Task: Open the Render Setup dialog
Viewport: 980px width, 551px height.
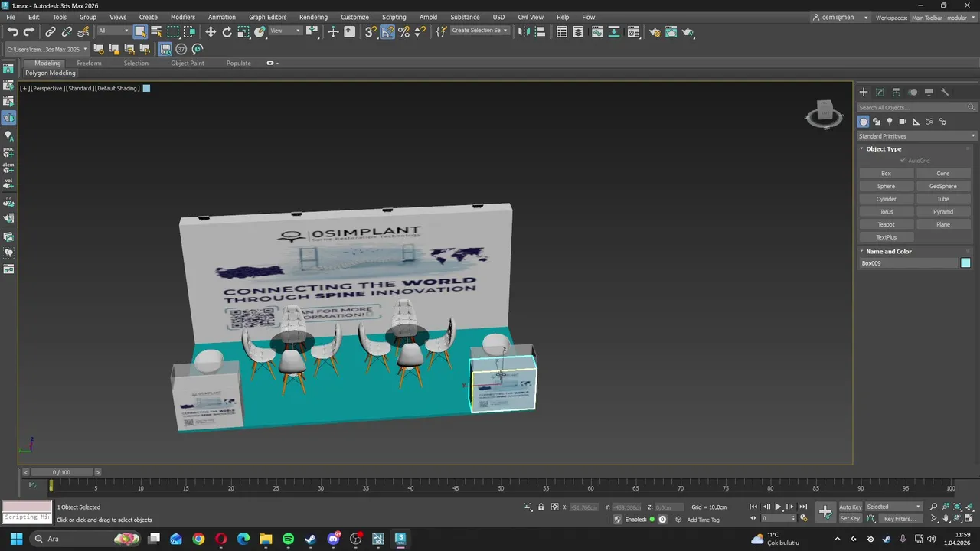Action: (655, 31)
